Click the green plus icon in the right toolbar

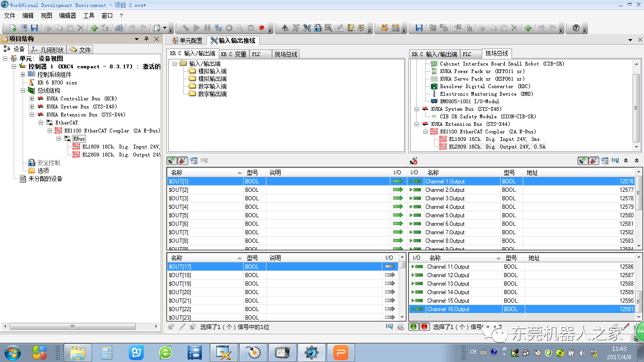pyautogui.click(x=528, y=28)
